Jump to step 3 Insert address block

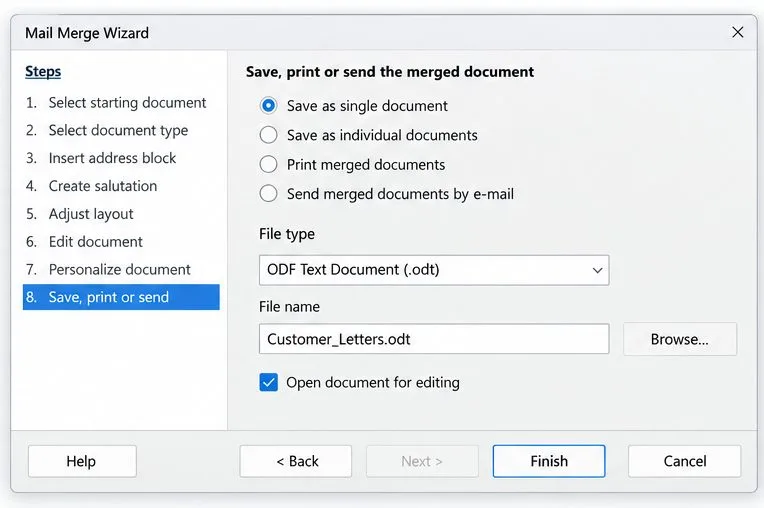click(x=101, y=158)
